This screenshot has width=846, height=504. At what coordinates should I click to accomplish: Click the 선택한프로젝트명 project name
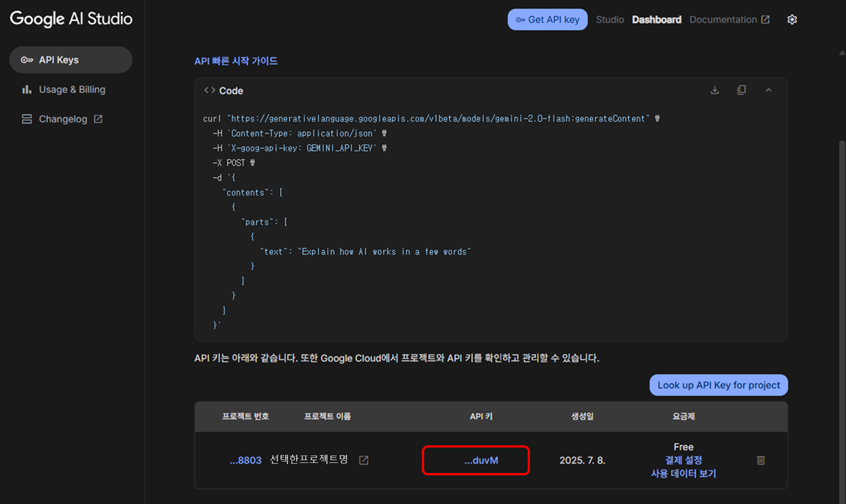tap(309, 460)
